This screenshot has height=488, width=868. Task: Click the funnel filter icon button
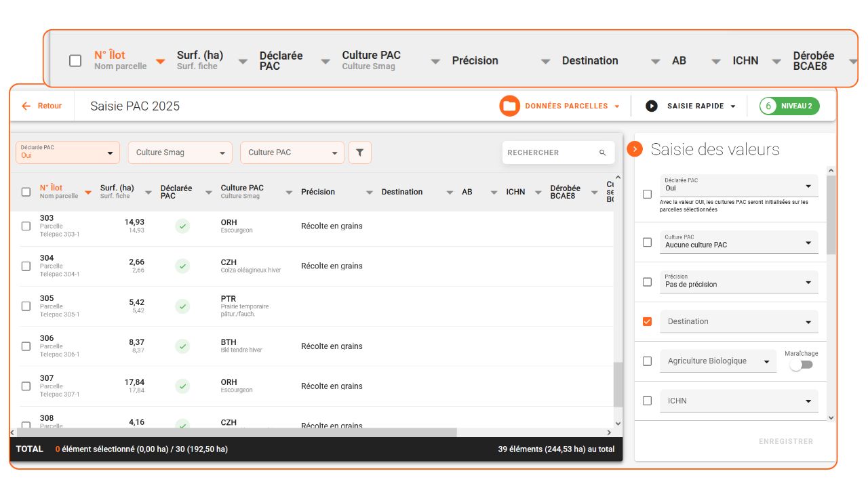[x=360, y=152]
